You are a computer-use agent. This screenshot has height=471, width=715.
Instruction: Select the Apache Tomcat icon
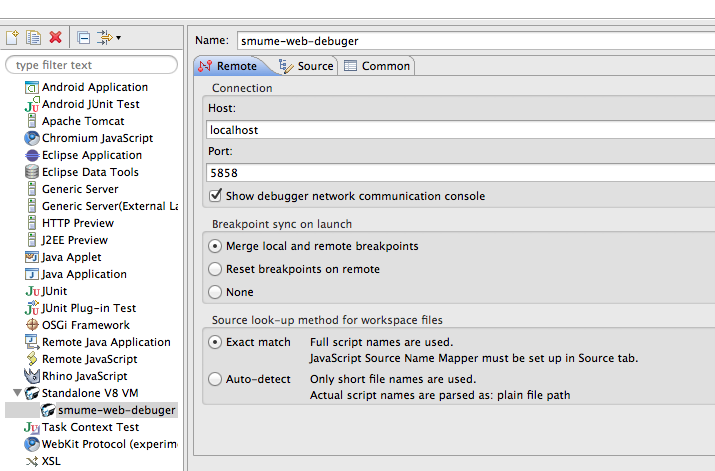coord(31,121)
